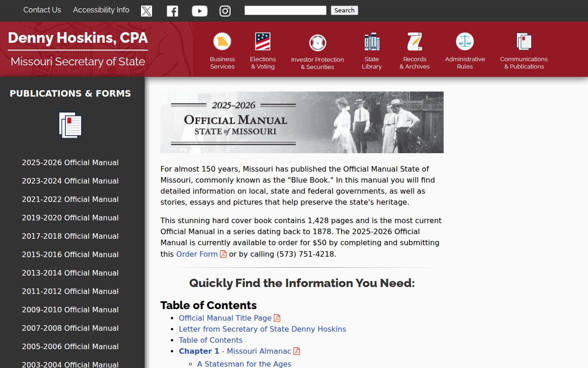The width and height of the screenshot is (588, 368).
Task: Open Business Services Missouri-shaped icon
Action: pyautogui.click(x=222, y=41)
